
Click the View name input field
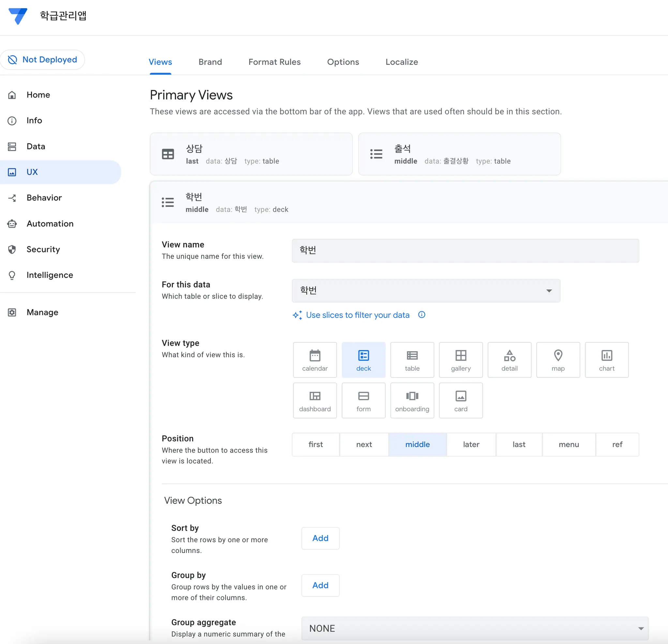point(465,250)
